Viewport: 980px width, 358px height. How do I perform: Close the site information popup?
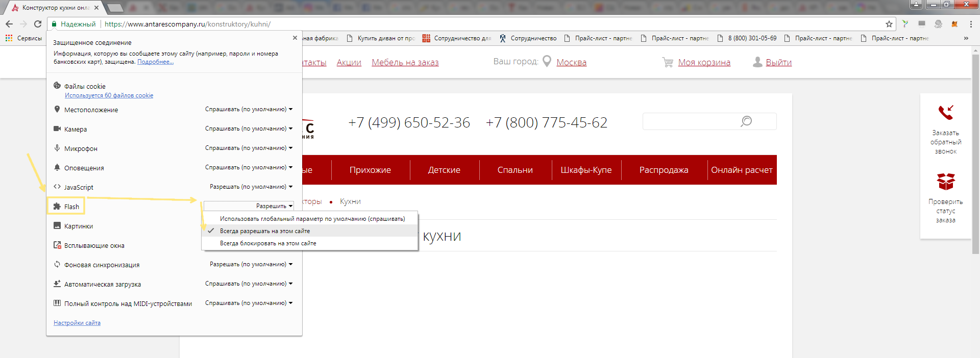[295, 38]
